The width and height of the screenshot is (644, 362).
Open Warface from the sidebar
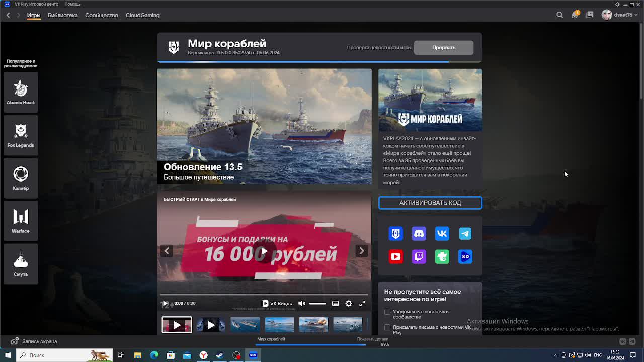21,220
